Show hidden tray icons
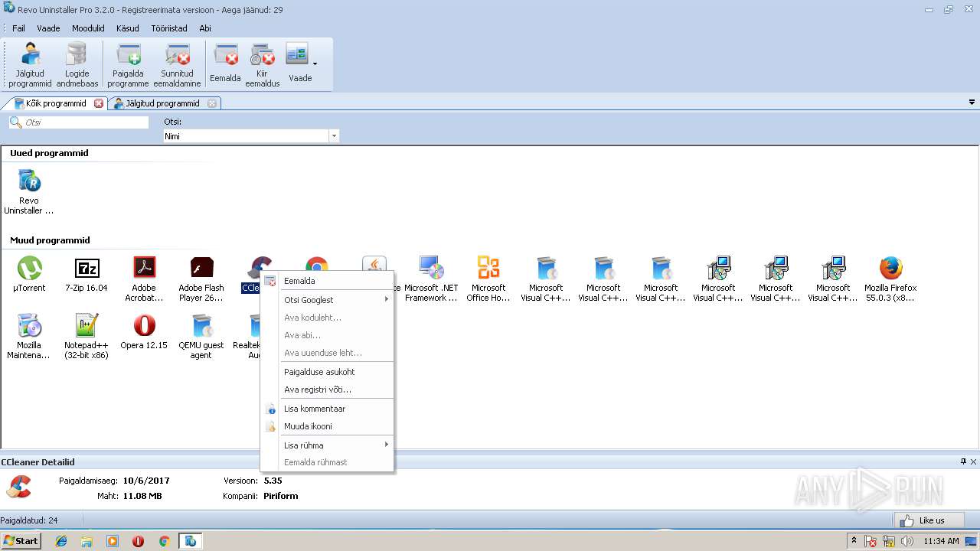The width and height of the screenshot is (980, 551). 854,541
